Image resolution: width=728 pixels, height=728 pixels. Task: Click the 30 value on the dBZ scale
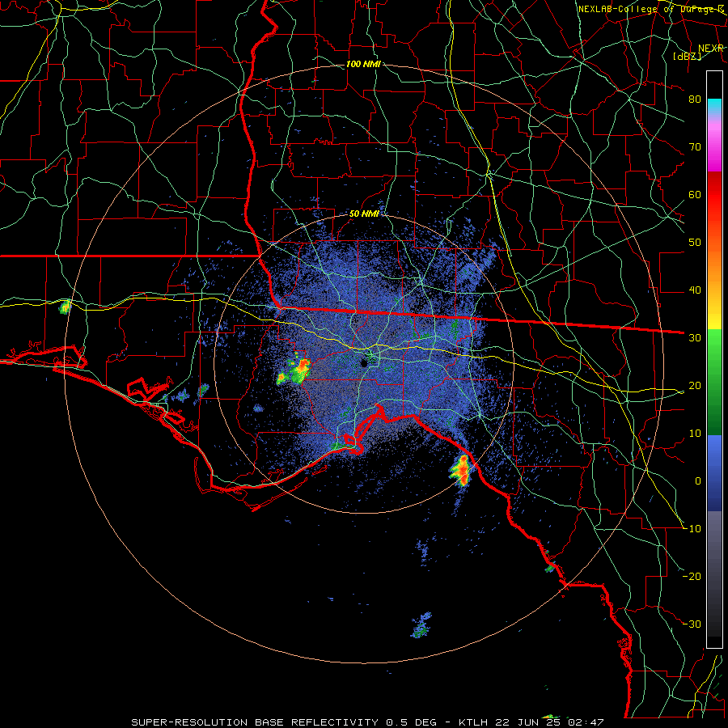tap(695, 338)
